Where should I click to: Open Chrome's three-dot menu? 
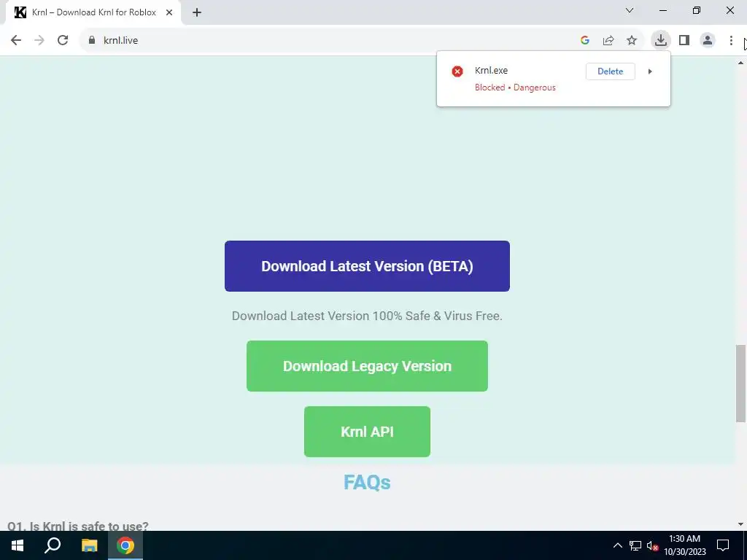click(x=731, y=41)
